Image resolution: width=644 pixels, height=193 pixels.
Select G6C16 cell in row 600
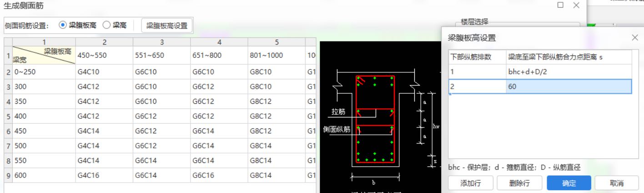point(219,175)
